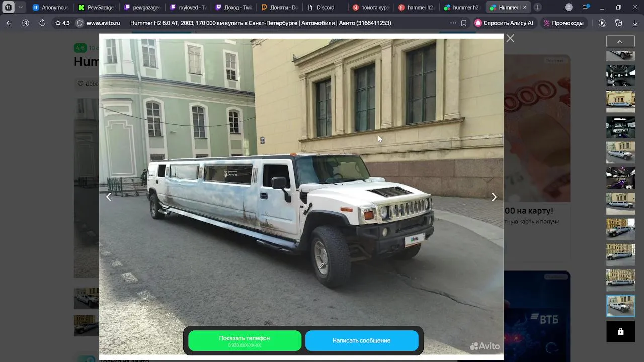644x362 pixels.
Task: Open the downloads arrow icon
Action: click(635, 23)
